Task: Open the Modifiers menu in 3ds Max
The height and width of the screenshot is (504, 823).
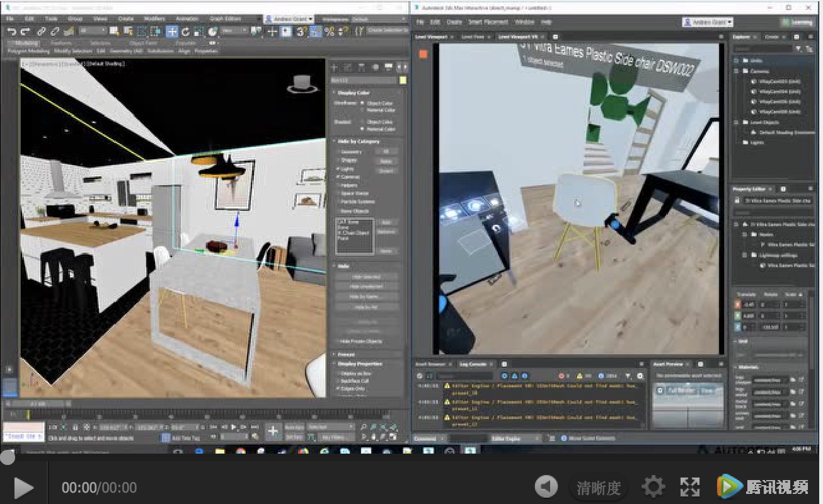Action: [154, 19]
